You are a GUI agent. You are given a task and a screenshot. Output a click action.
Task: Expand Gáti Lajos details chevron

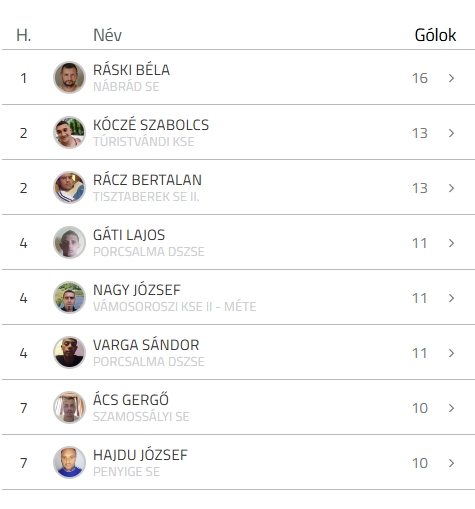[451, 243]
